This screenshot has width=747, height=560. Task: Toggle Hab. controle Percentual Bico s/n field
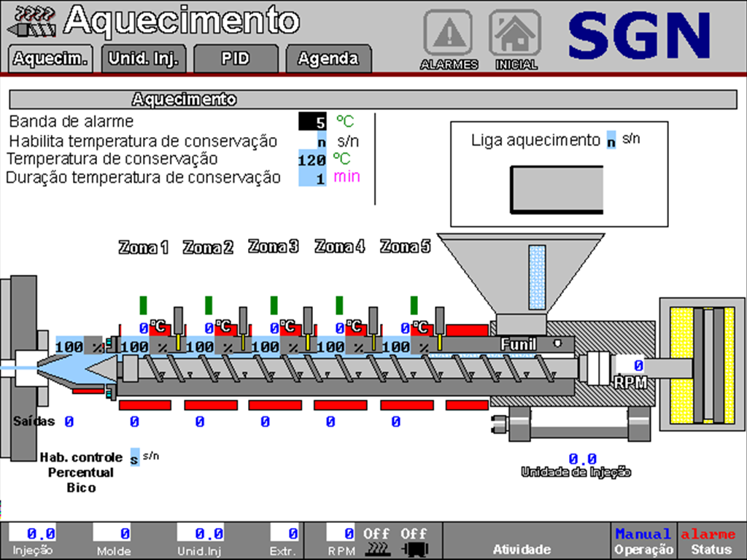[x=133, y=458]
